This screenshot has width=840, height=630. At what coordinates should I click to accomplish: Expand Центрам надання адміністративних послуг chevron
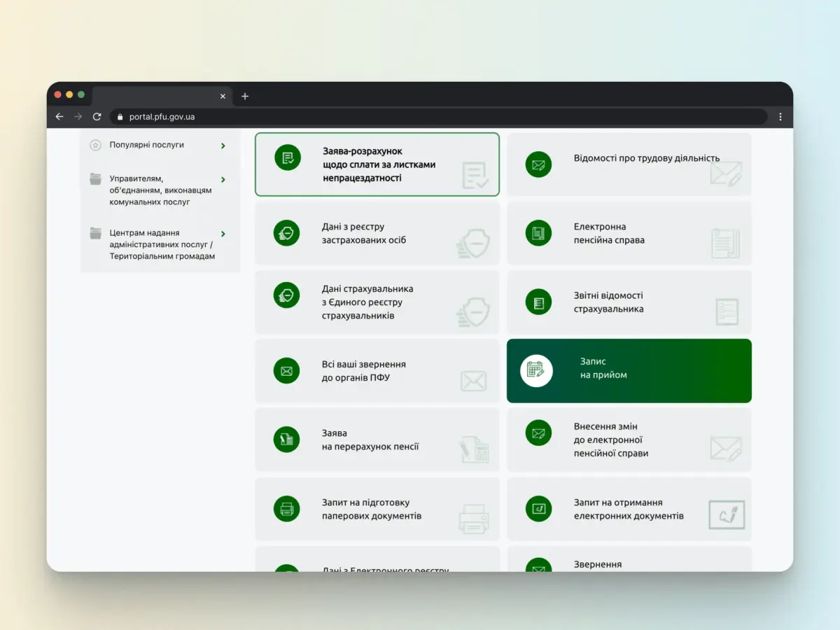(223, 234)
